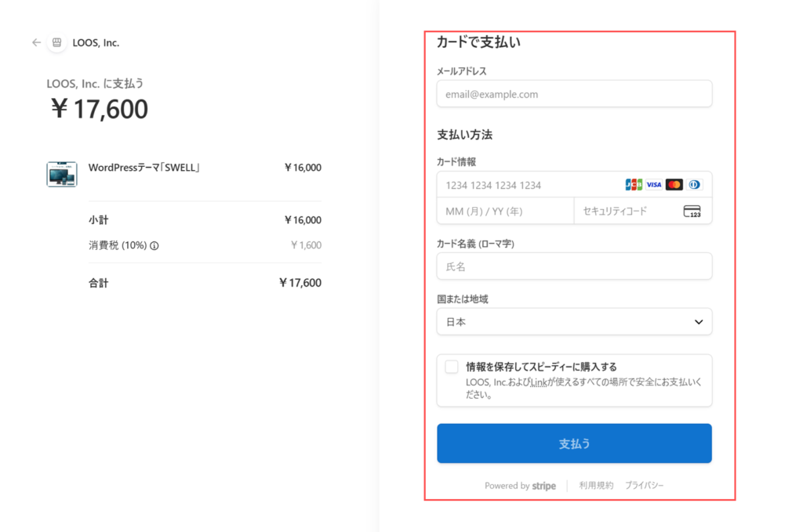Click the SWELL theme product thumbnail
The width and height of the screenshot is (803, 532).
click(62, 174)
